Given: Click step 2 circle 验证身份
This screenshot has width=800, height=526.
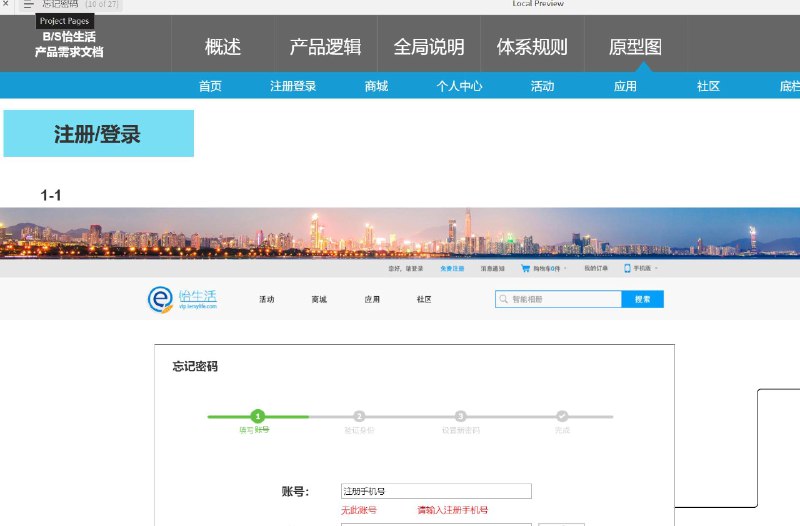Looking at the screenshot, I should tap(359, 416).
